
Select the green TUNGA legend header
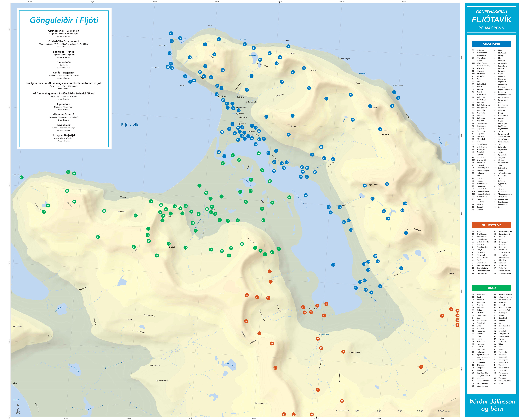click(x=491, y=288)
